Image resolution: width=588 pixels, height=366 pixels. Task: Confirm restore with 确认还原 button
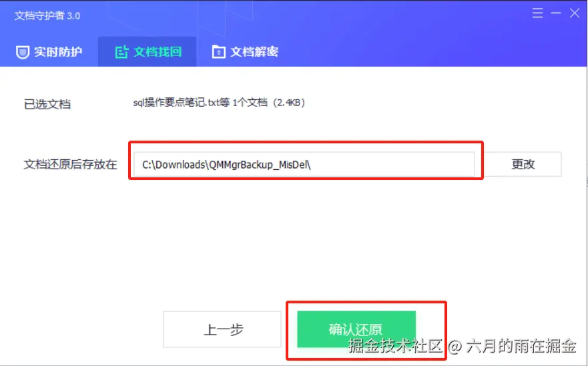point(356,329)
